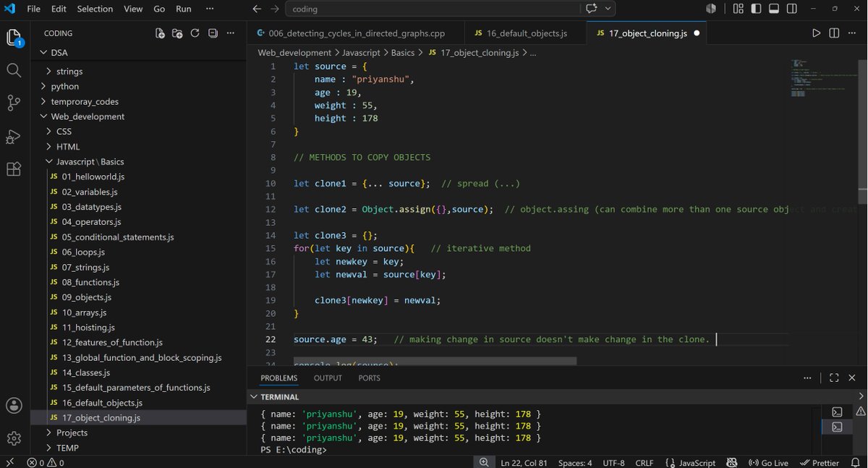Image resolution: width=868 pixels, height=468 pixels.
Task: Click CRLF end of line selector
Action: point(644,462)
